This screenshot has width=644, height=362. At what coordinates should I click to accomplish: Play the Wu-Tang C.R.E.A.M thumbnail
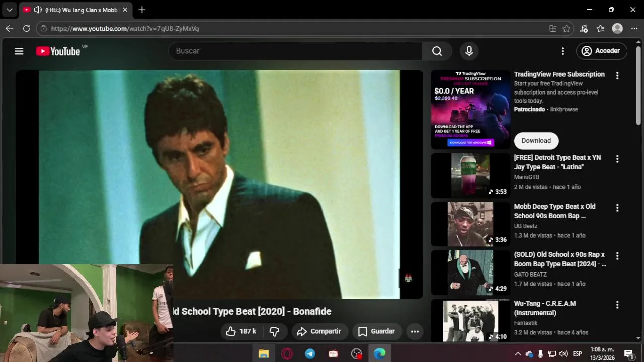pos(470,321)
